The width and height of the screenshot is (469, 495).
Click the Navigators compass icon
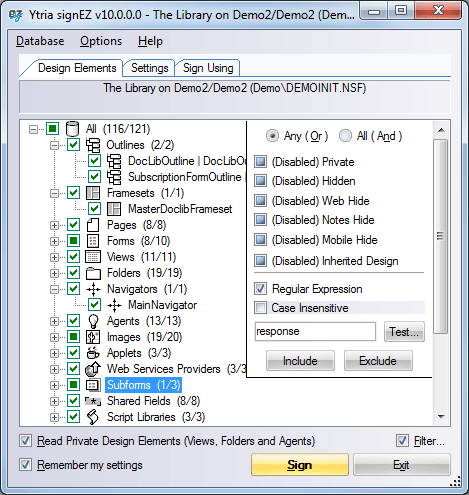[93, 289]
